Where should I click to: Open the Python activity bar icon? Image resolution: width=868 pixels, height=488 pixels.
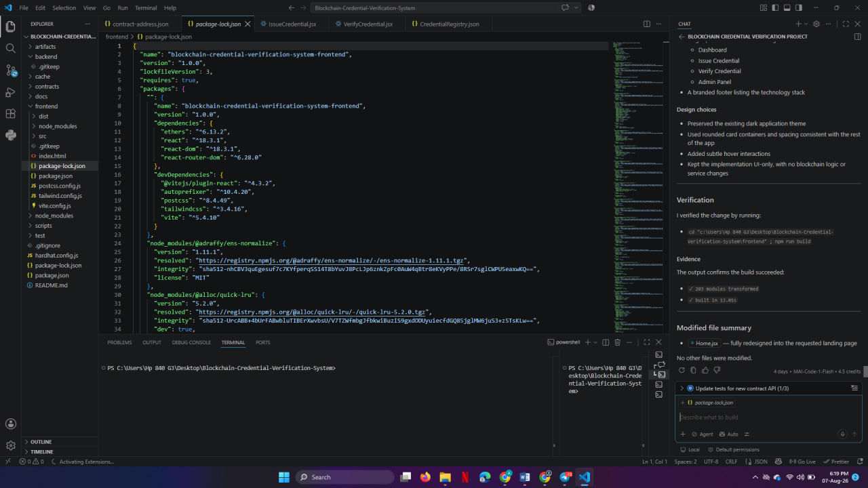click(10, 135)
